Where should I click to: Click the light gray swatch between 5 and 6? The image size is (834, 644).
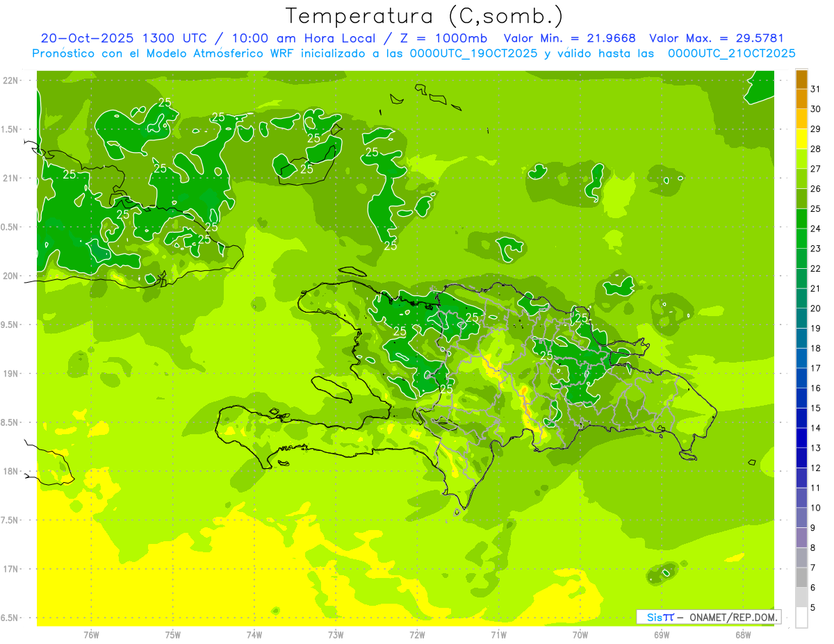tap(801, 597)
